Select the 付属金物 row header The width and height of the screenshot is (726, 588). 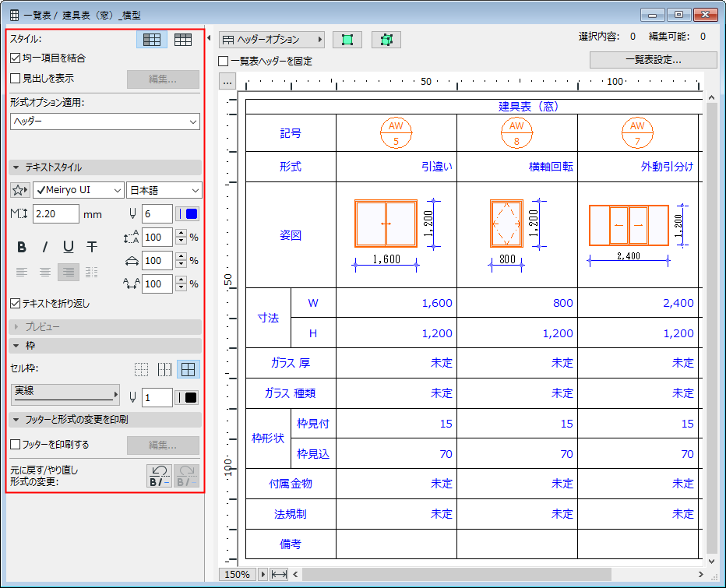(291, 484)
